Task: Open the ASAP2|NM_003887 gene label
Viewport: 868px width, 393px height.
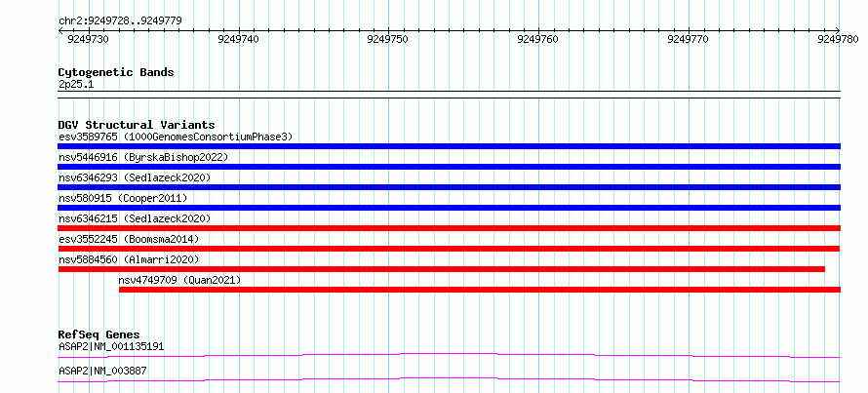Action: pos(102,372)
